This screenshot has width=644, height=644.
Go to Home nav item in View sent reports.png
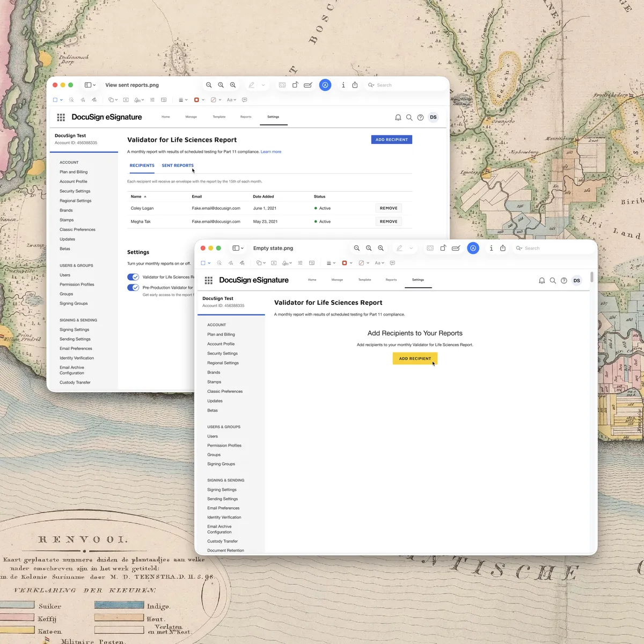(166, 116)
